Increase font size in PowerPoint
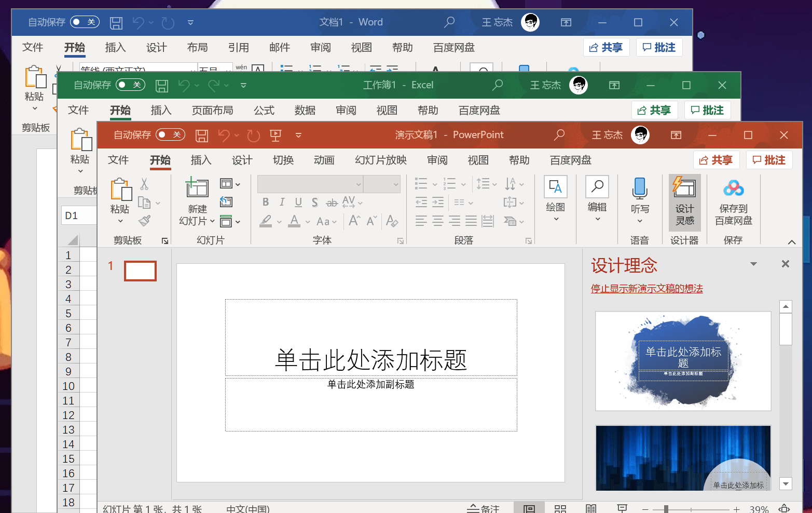Viewport: 812px width, 513px height. [x=354, y=221]
